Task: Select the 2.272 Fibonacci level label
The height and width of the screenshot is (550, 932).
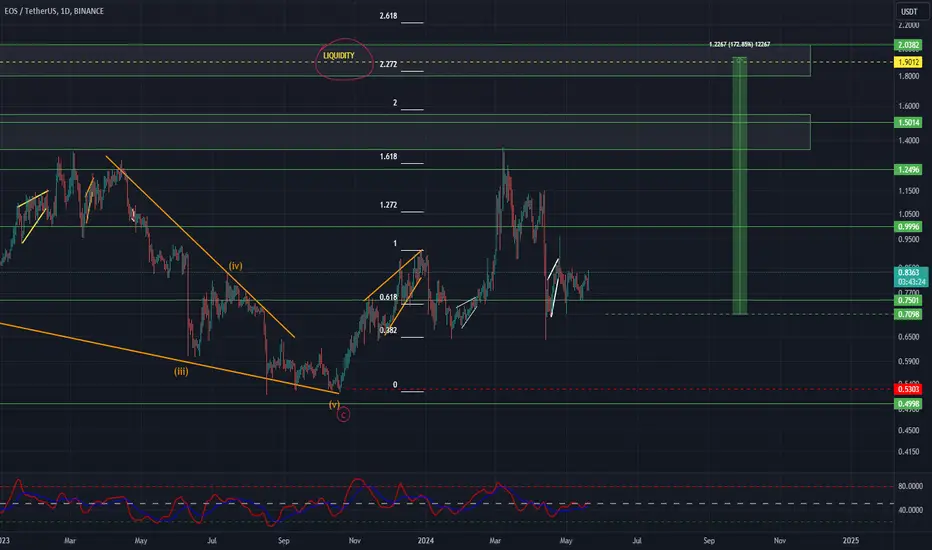Action: [388, 64]
